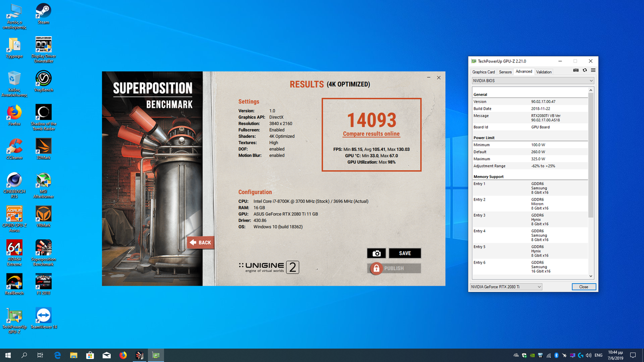The height and width of the screenshot is (362, 644).
Task: Open Firefox from the desktop
Action: point(14,115)
